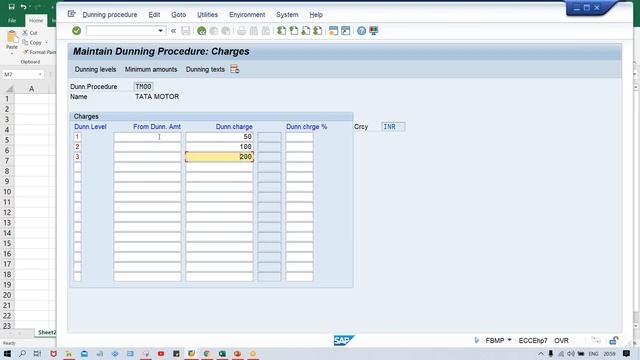The image size is (640, 360).
Task: Click the Customize Local Layout monitor icon
Action: pos(373,31)
